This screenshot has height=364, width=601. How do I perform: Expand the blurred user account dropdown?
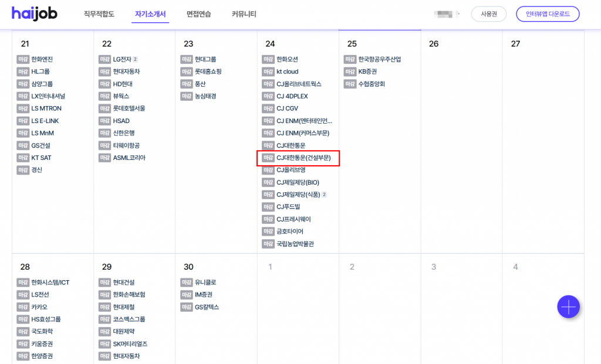447,14
